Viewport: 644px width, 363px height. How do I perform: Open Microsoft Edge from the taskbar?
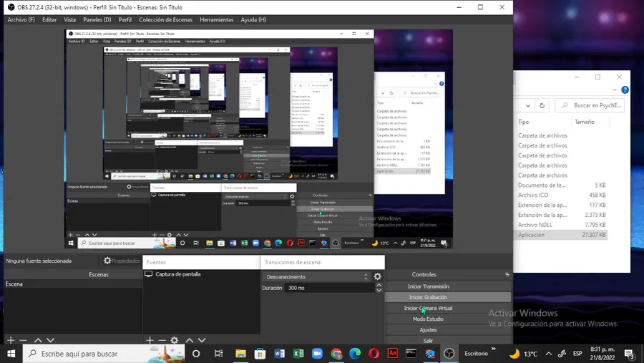[x=355, y=354]
